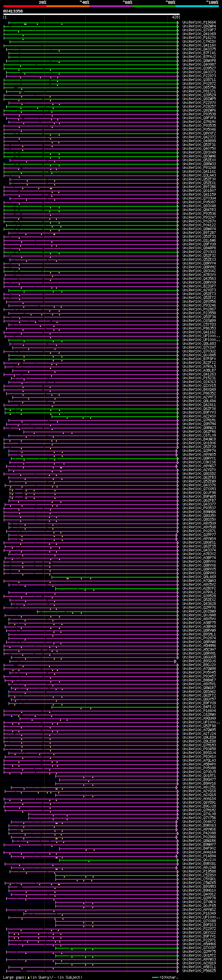The image size is (222, 980).
Task: Select subject UniRef100_P93538
Action: coord(199,114)
